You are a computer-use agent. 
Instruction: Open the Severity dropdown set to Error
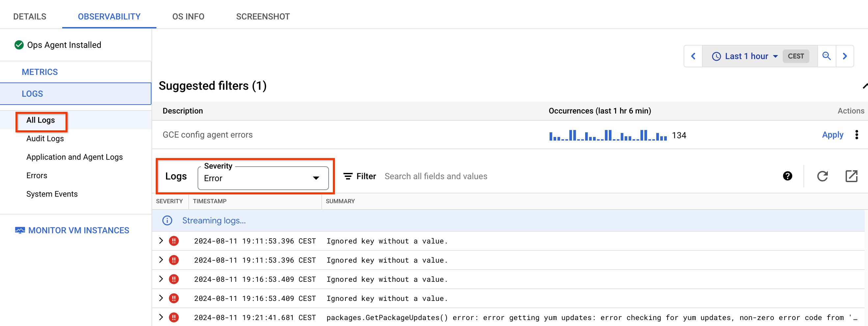click(x=263, y=178)
